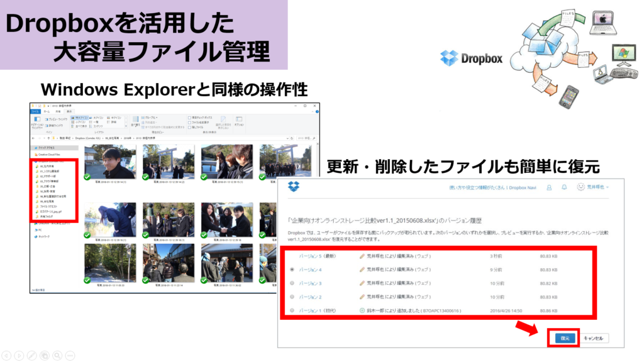Click the 並べ替え sort icon in ribbon
The image size is (644, 362).
[135, 119]
